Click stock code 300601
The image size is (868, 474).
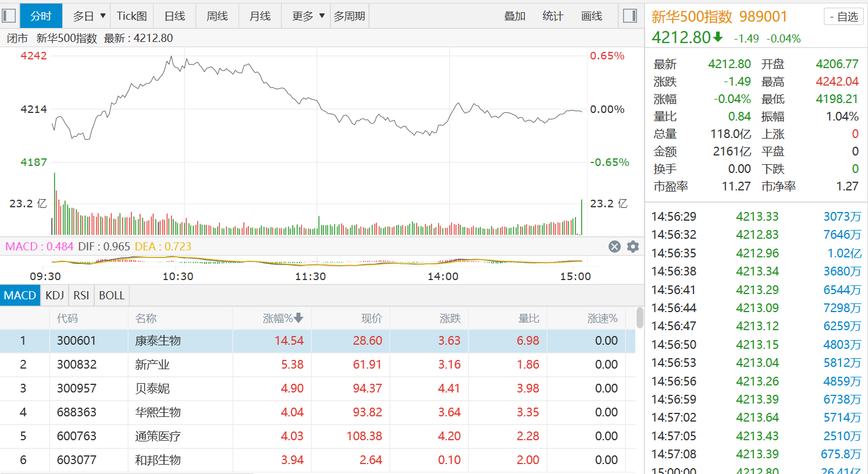pos(76,341)
